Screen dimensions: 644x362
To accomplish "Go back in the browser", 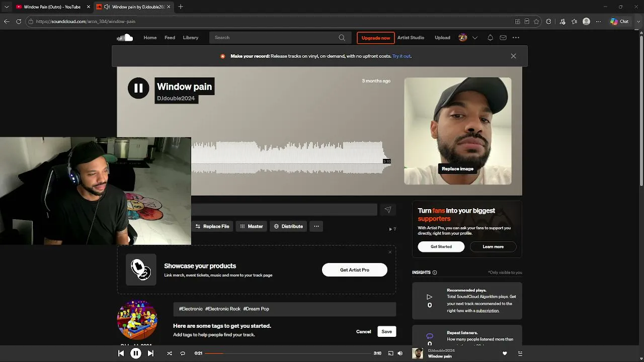I will click(x=7, y=22).
